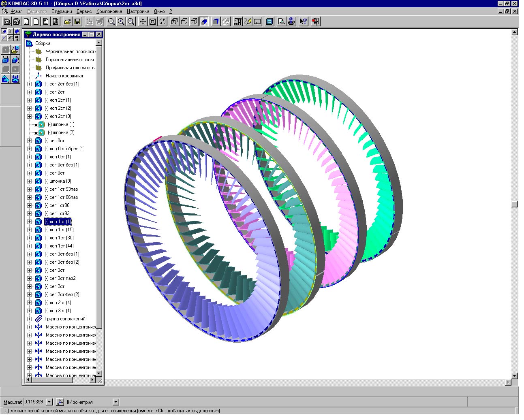Click the add component from file icon
Screen dimensions: 524x420
(x=15, y=50)
